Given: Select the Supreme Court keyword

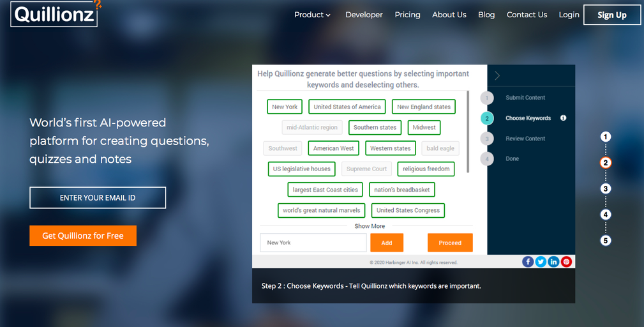Looking at the screenshot, I should (367, 169).
